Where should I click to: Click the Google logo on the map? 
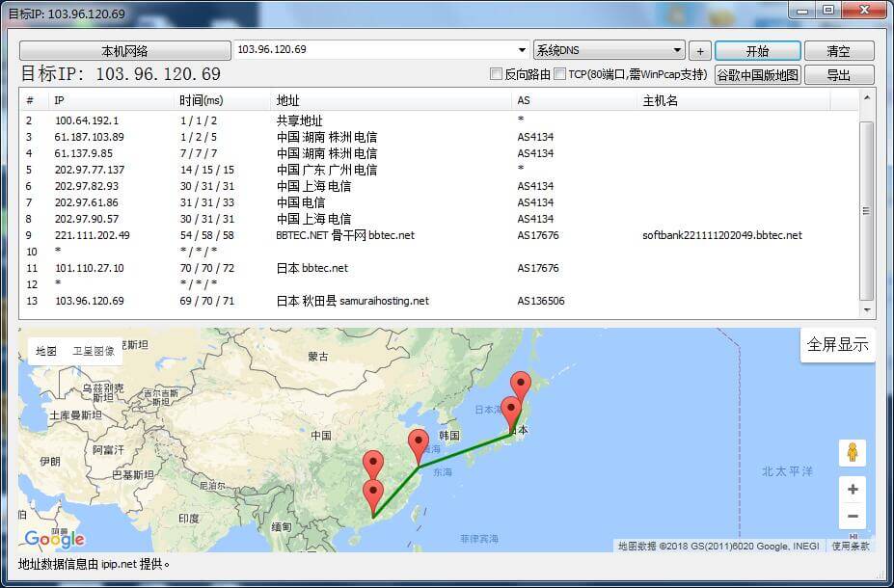55,539
